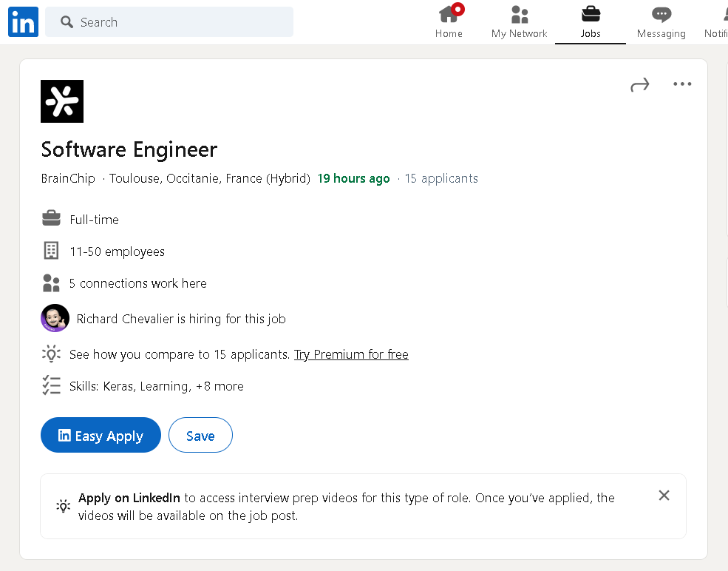728x571 pixels.
Task: Go to My Network icon
Action: point(519,15)
